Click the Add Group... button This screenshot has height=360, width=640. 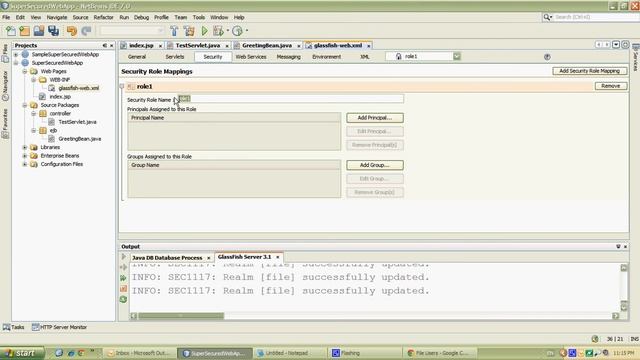(375, 165)
